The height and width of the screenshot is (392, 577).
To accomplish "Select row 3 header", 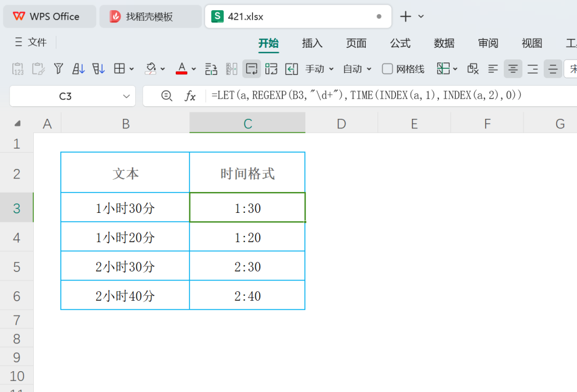I will click(x=16, y=208).
